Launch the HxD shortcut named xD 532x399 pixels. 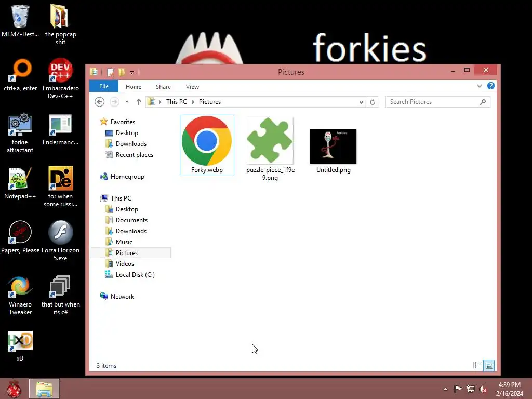[x=20, y=345]
